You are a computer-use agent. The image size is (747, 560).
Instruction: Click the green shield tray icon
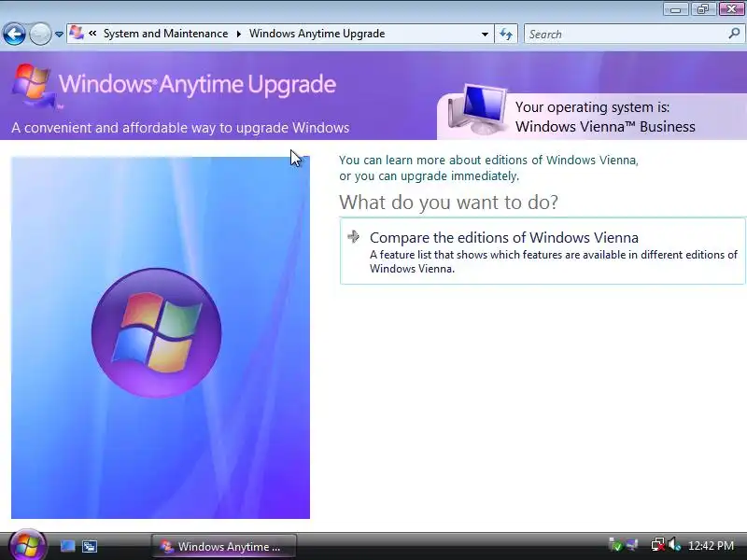615,545
